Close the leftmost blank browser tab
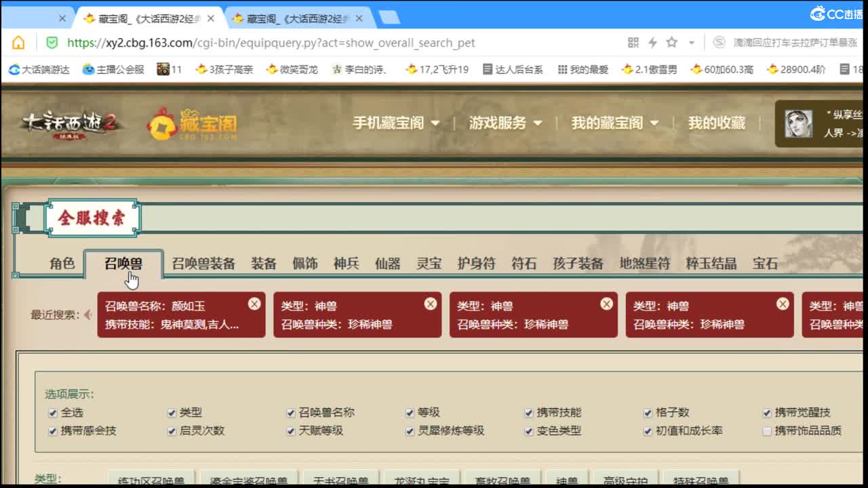868x488 pixels. pyautogui.click(x=62, y=19)
